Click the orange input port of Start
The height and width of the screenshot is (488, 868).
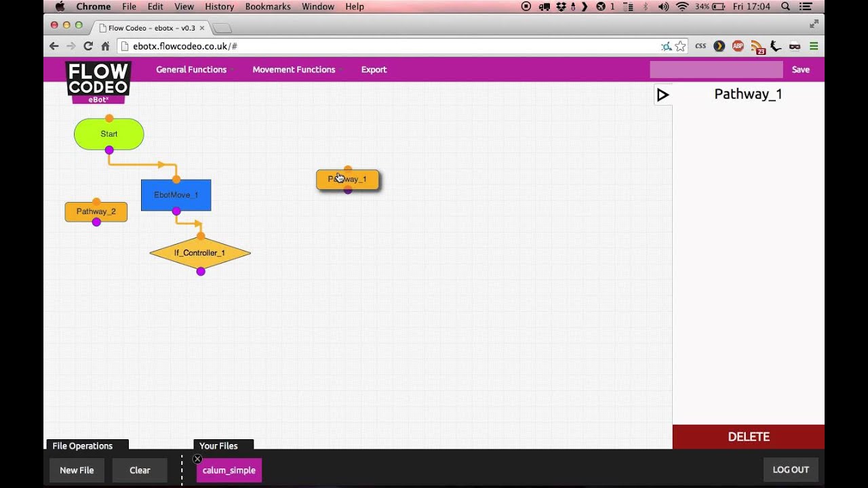pyautogui.click(x=109, y=119)
